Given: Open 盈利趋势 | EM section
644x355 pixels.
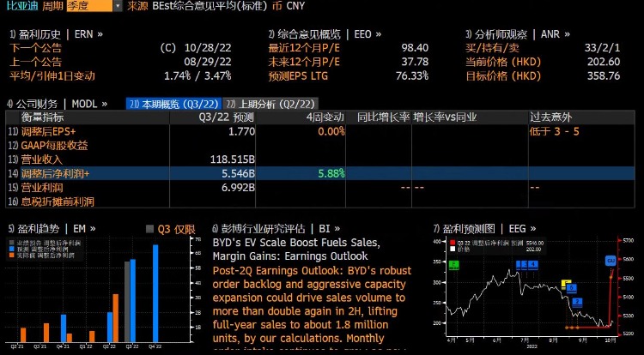Looking at the screenshot, I should tap(52, 229).
